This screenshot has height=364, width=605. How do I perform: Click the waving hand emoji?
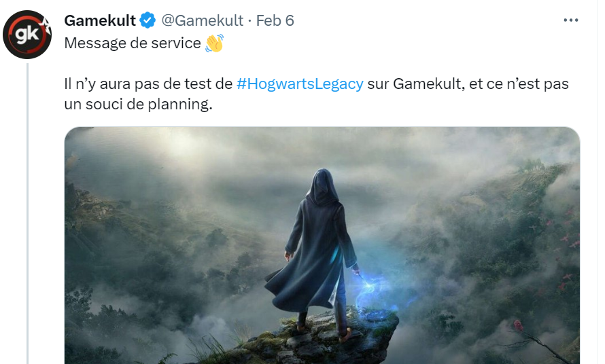click(x=215, y=43)
